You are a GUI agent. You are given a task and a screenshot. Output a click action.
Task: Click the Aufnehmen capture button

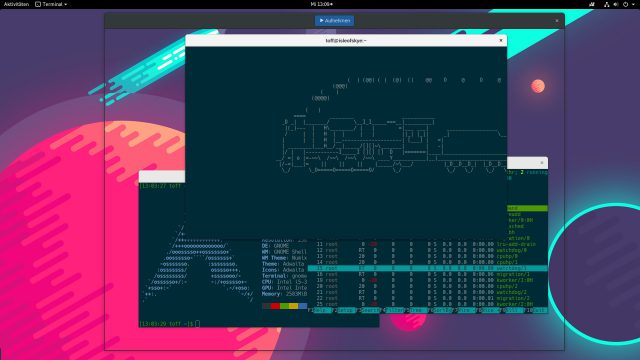pos(334,20)
